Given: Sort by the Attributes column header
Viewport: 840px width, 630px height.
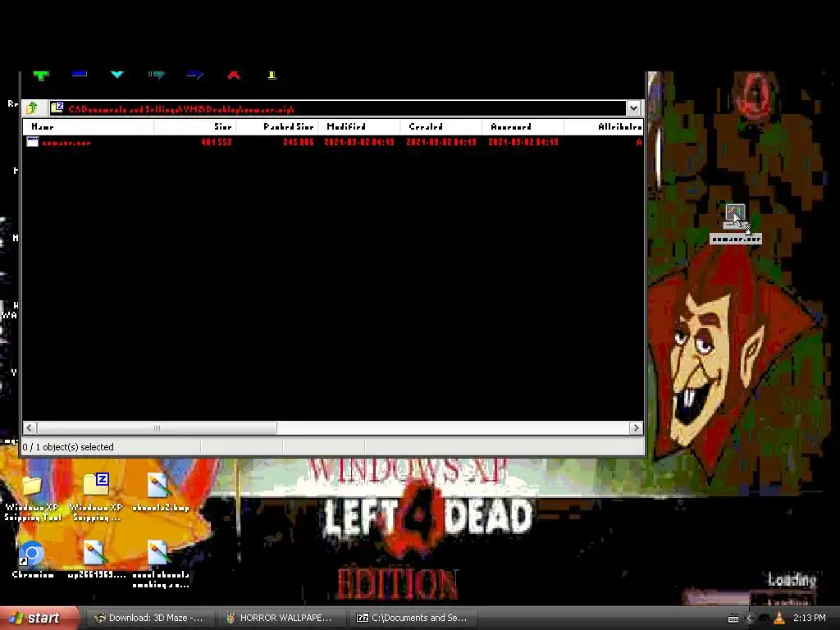Looking at the screenshot, I should point(604,127).
